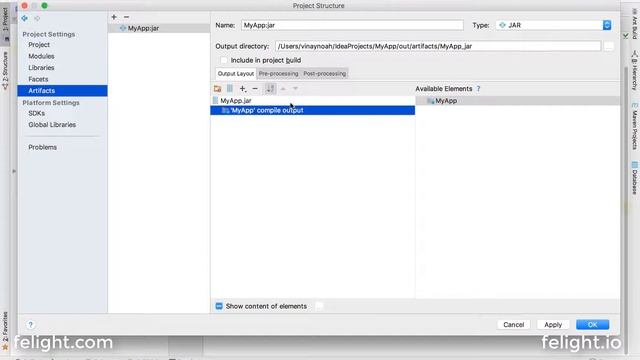
Task: Create archive in output layout
Action: 230,89
